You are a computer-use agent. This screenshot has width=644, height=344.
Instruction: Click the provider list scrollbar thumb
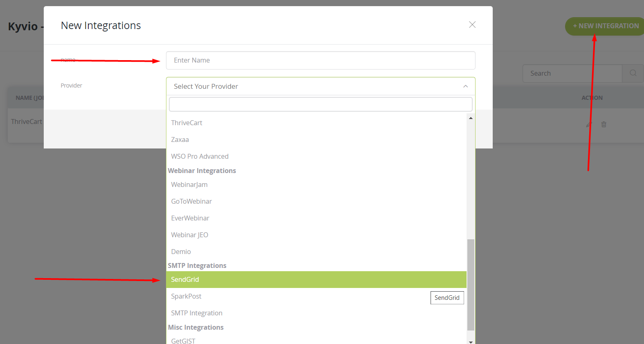pyautogui.click(x=471, y=285)
